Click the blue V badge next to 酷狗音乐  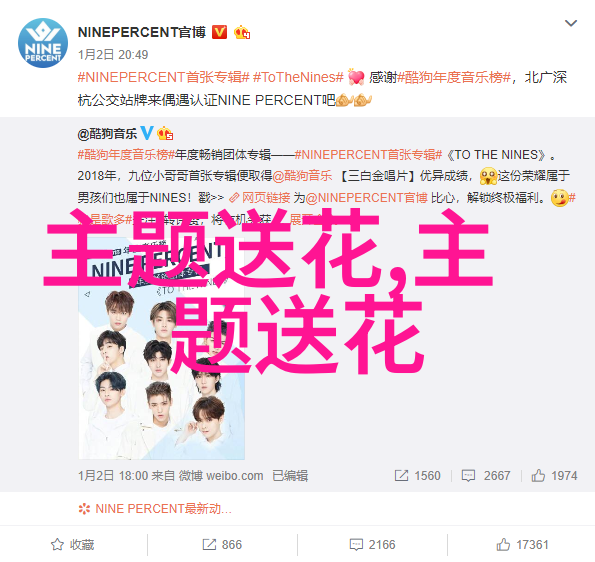point(147,133)
